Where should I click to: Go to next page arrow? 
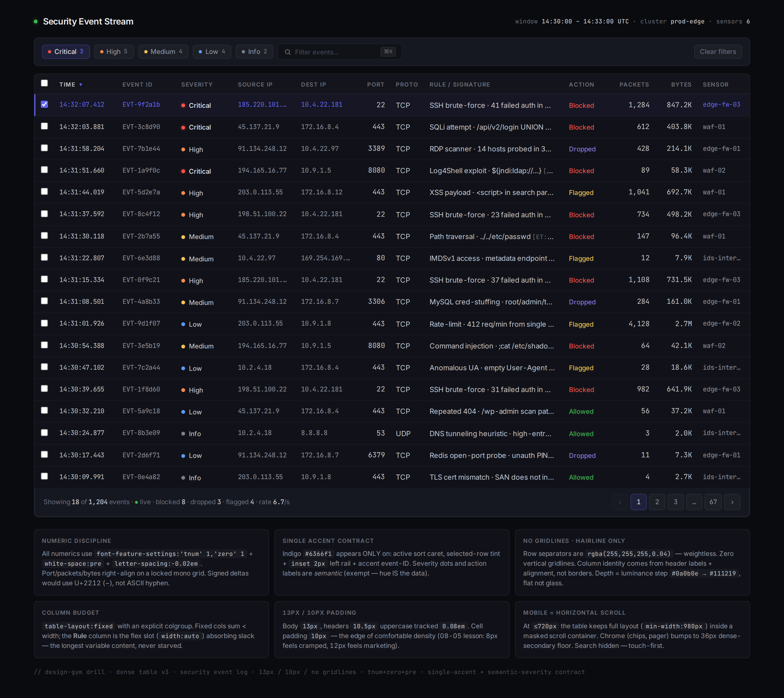coord(732,502)
